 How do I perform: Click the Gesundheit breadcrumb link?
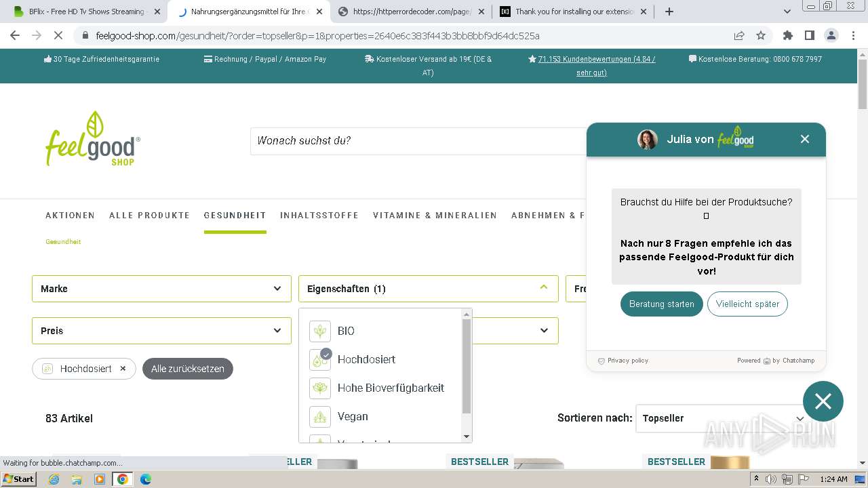coord(63,241)
